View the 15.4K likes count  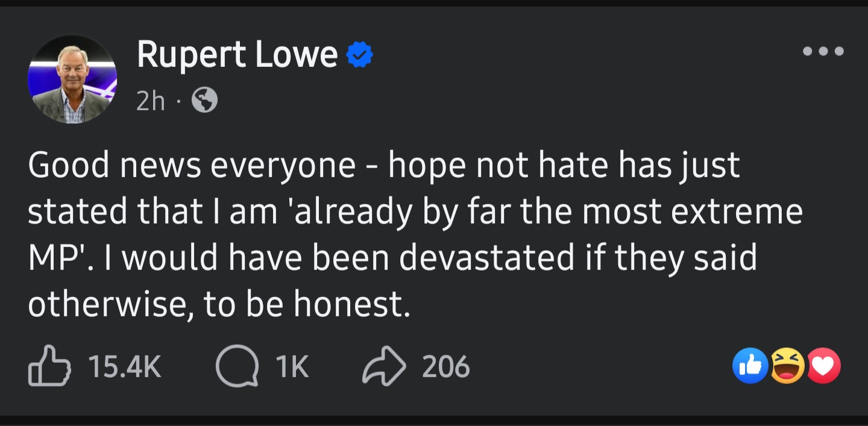point(125,366)
